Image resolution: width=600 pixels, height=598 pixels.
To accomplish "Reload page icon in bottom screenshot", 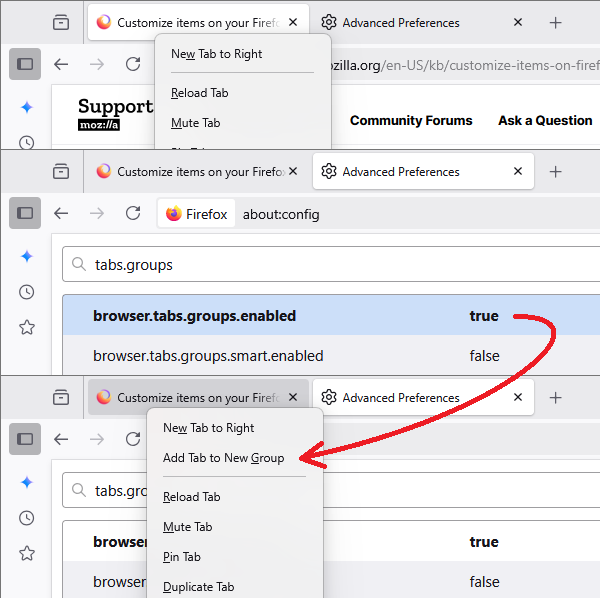I will pyautogui.click(x=133, y=439).
